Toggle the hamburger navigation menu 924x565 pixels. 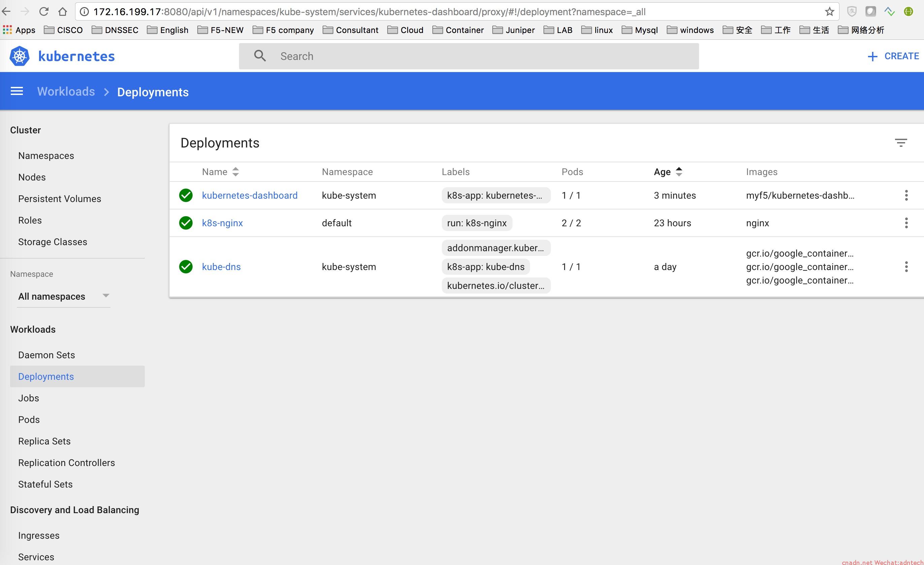click(16, 91)
